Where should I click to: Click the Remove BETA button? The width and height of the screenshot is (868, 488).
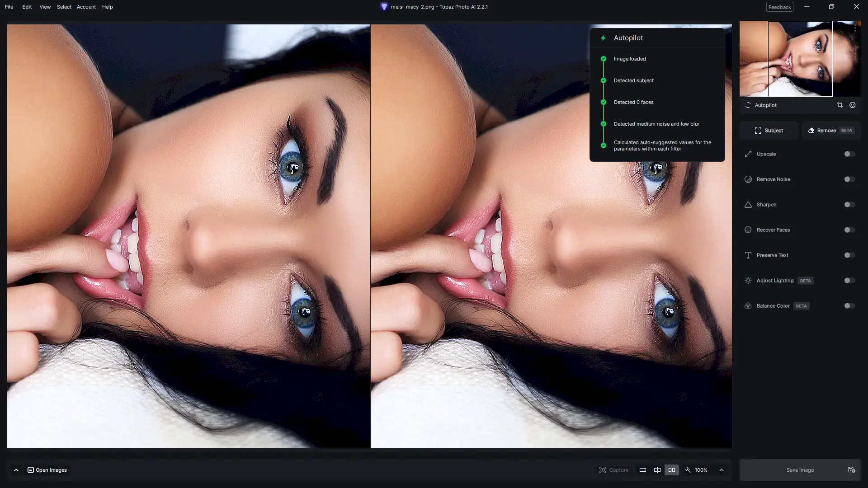[x=830, y=130]
